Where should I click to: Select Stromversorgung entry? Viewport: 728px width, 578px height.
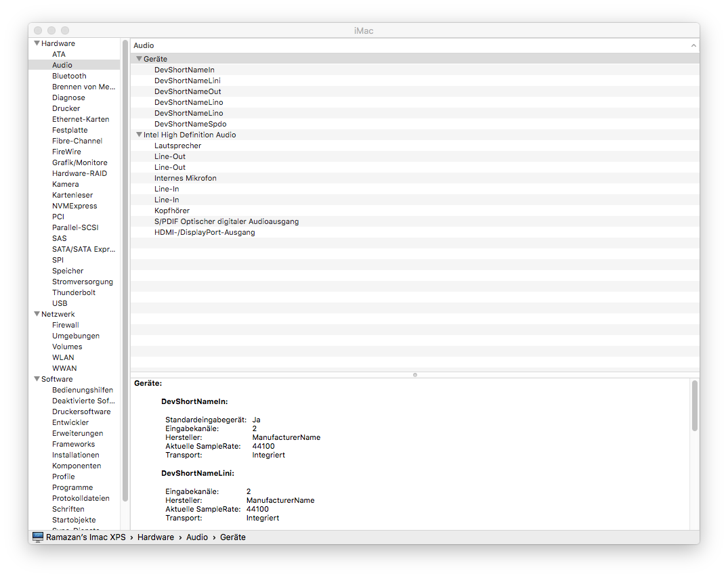[x=83, y=282]
